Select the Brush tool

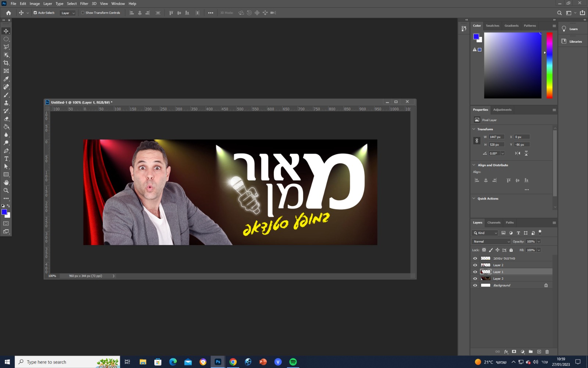click(x=6, y=95)
